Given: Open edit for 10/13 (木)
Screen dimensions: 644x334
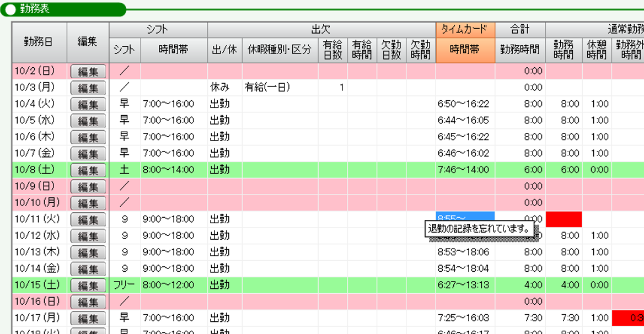Looking at the screenshot, I should (x=88, y=252).
